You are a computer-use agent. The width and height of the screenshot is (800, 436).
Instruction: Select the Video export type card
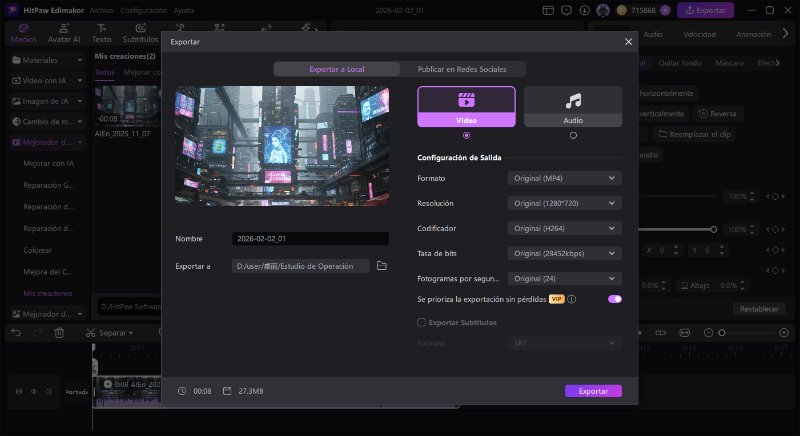pos(466,107)
